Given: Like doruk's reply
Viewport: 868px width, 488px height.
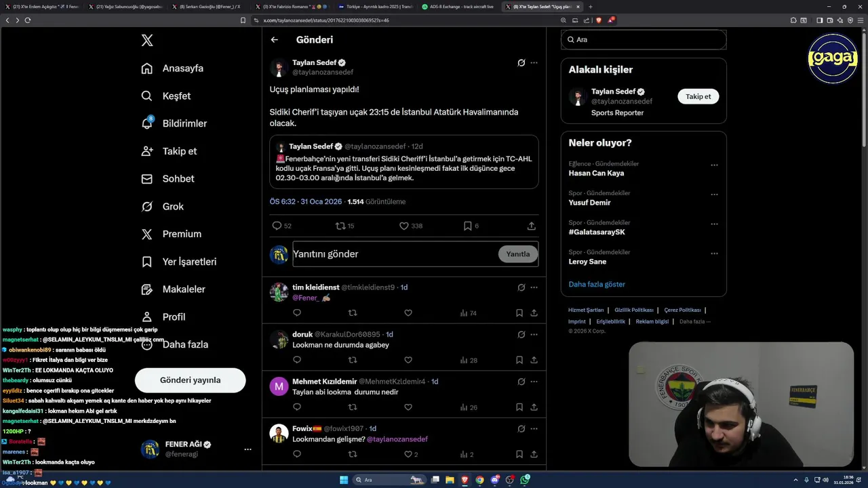Looking at the screenshot, I should tap(408, 361).
